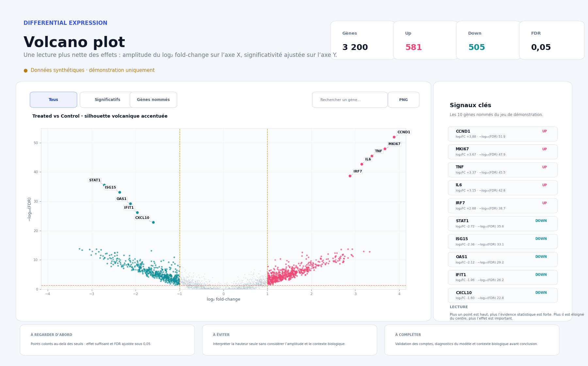
Task: Select the TNF gene card
Action: click(x=502, y=170)
